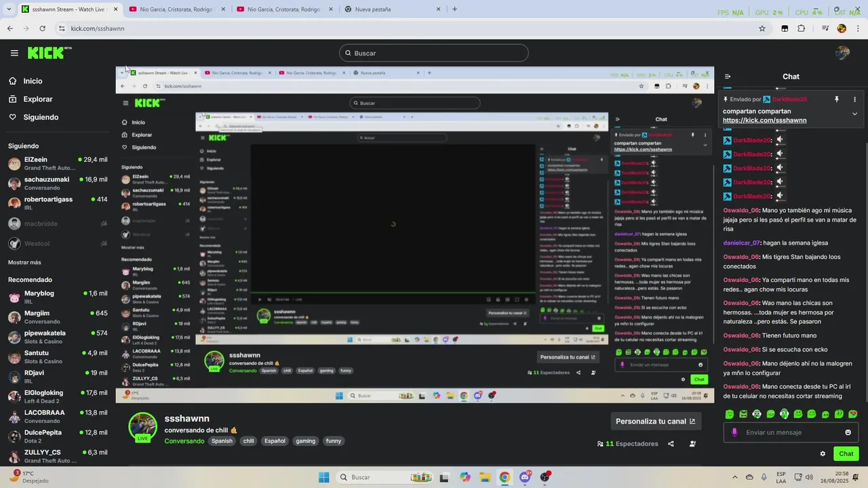The image size is (868, 488).
Task: Bookmark this page with the star
Action: point(762,28)
